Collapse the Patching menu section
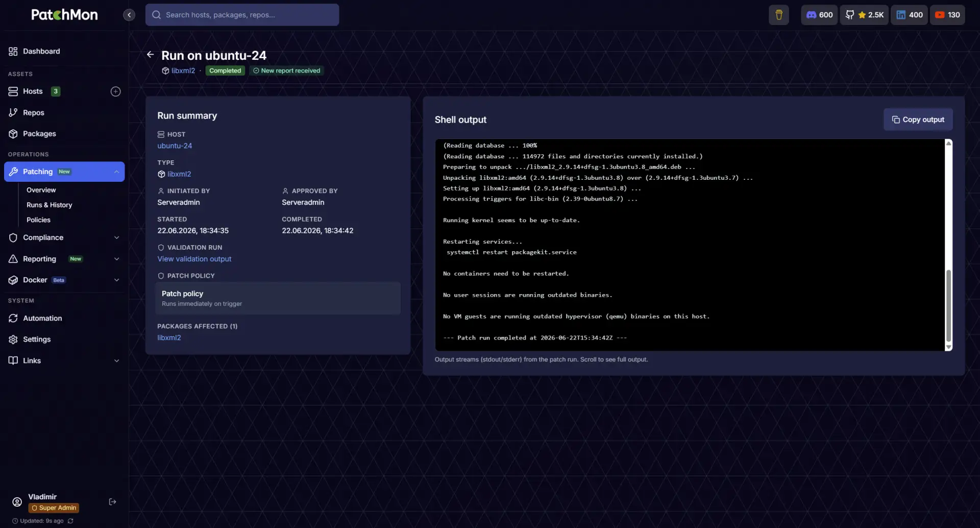This screenshot has width=980, height=528. coord(116,172)
